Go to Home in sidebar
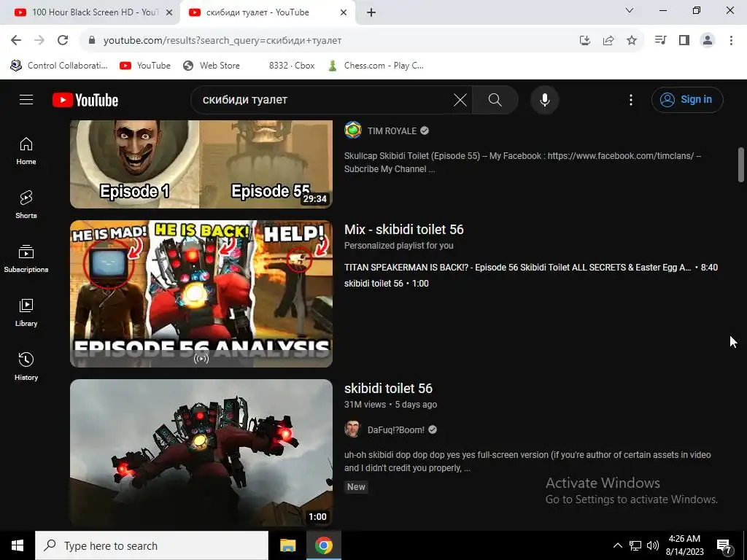This screenshot has width=747, height=560. 26,151
